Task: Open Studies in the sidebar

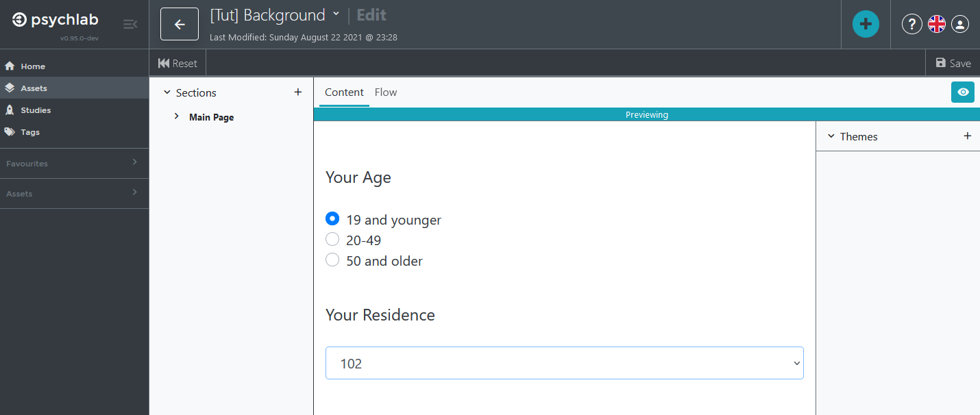Action: [36, 110]
